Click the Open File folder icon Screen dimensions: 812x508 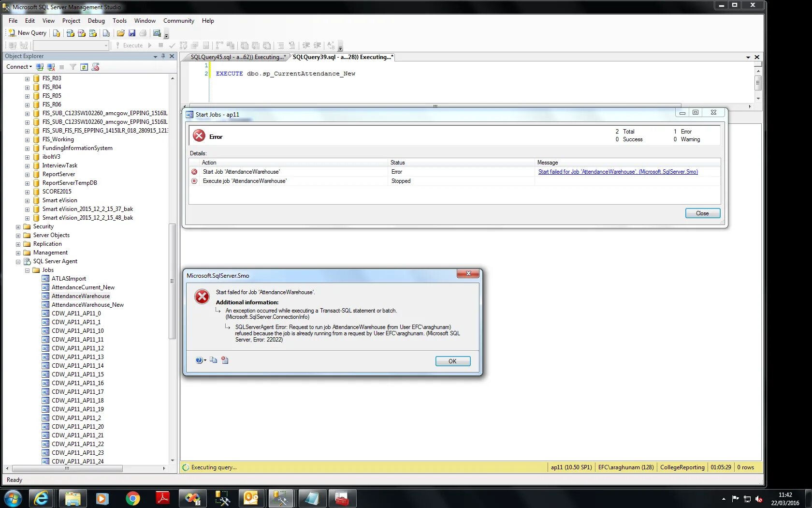(121, 33)
